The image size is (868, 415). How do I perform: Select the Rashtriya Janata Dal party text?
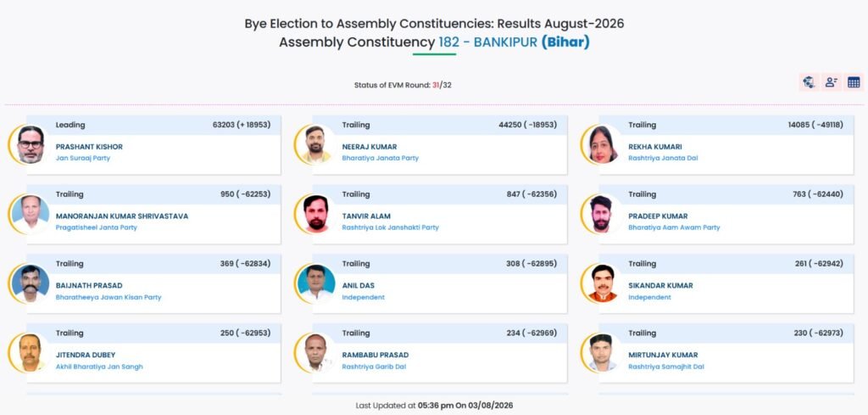point(663,159)
